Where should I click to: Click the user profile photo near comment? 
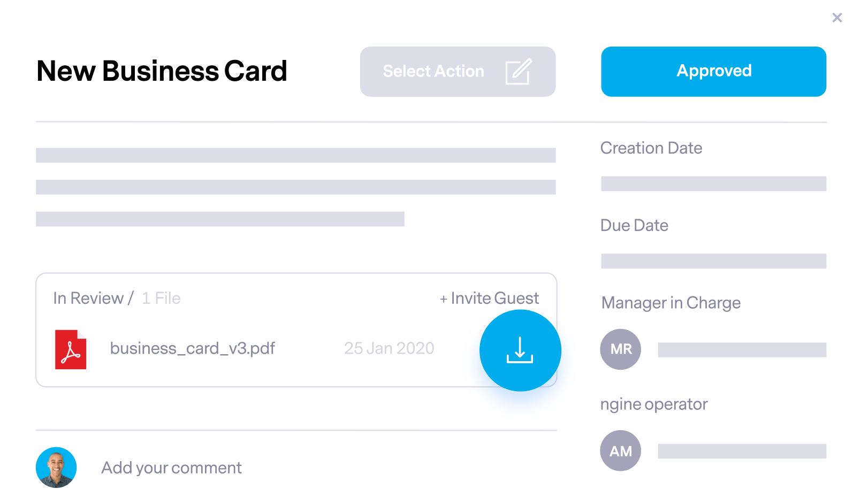click(x=56, y=467)
